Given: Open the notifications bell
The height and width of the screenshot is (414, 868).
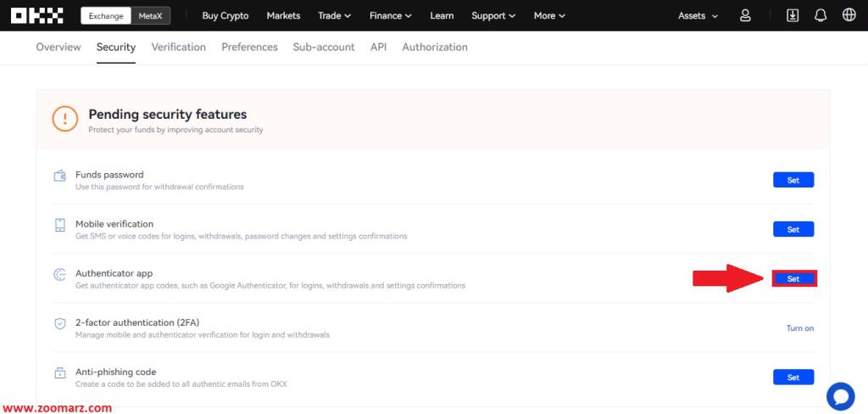Looking at the screenshot, I should pyautogui.click(x=821, y=15).
